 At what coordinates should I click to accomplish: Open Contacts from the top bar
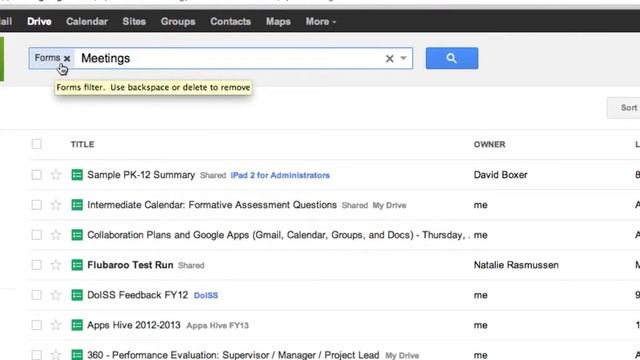coord(231,21)
